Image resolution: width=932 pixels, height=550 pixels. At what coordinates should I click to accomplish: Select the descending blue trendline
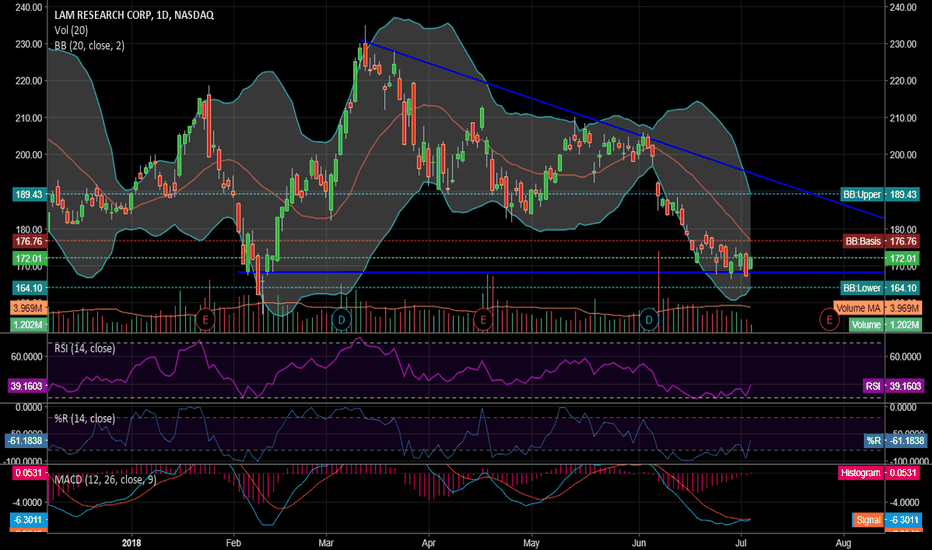point(621,130)
